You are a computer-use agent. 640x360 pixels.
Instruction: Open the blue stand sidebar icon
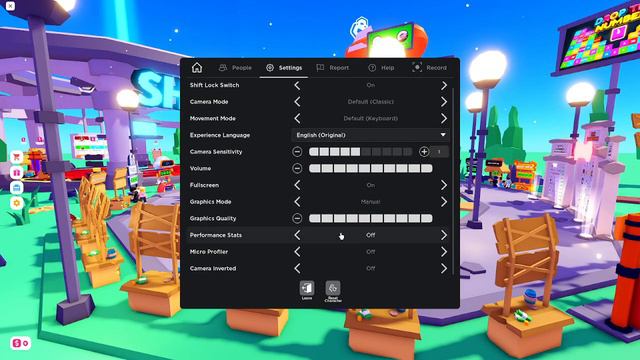pos(17,188)
